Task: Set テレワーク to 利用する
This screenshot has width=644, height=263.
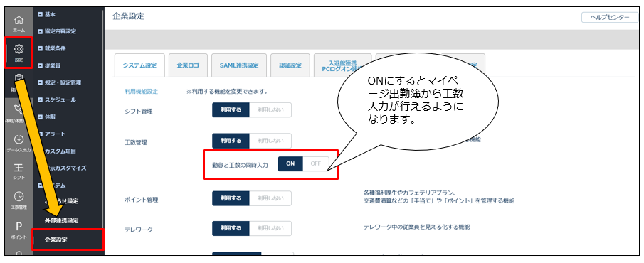Action: click(231, 228)
